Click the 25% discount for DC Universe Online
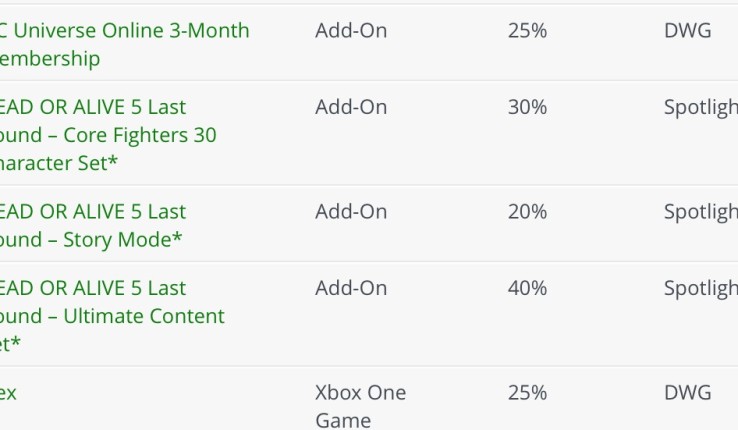 (x=527, y=31)
